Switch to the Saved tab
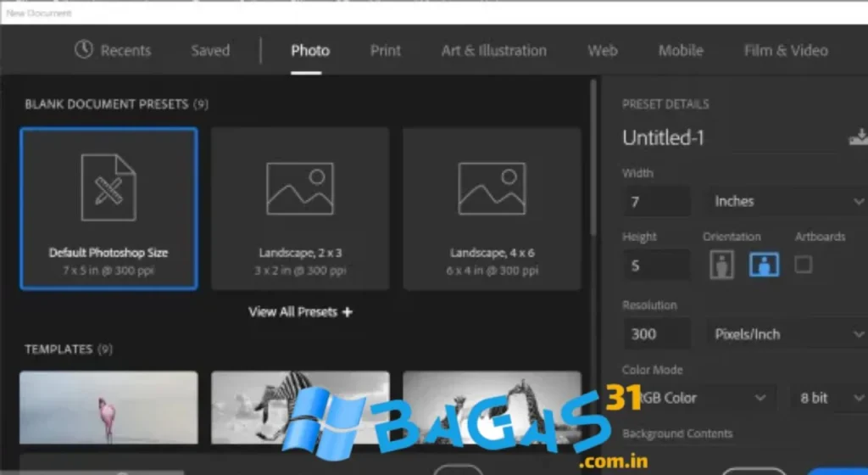 click(210, 50)
